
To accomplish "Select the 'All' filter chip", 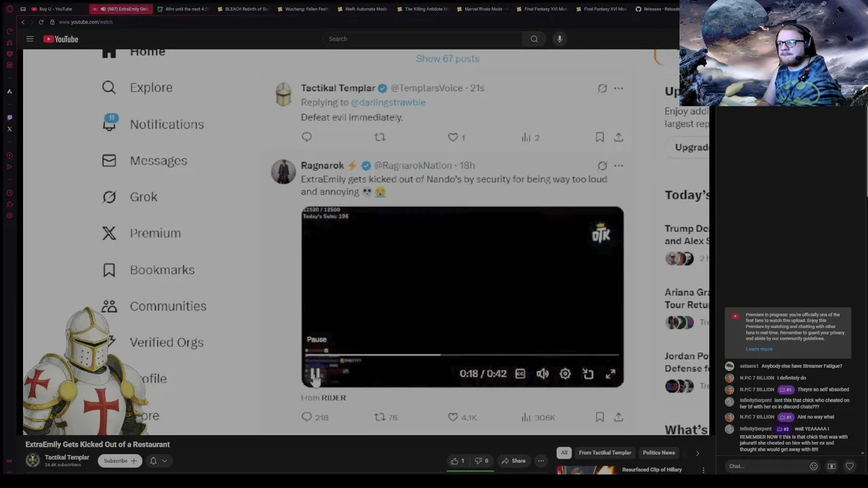I will point(564,453).
